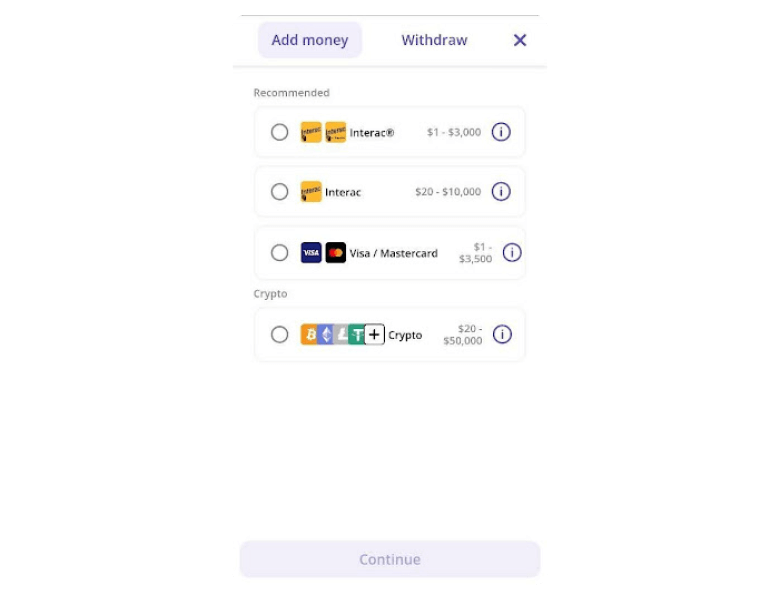Select the Interac® radio button
Image resolution: width=780 pixels, height=600 pixels.
pos(280,132)
